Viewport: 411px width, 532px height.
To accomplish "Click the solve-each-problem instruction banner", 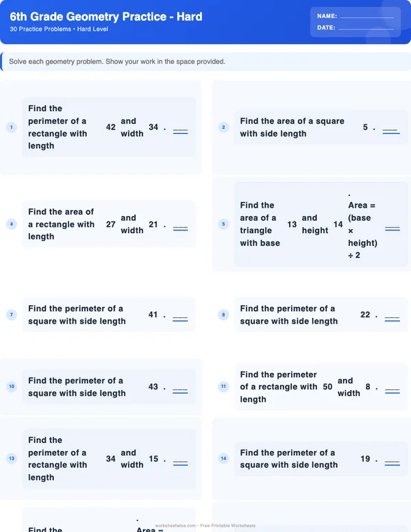I will pyautogui.click(x=206, y=62).
